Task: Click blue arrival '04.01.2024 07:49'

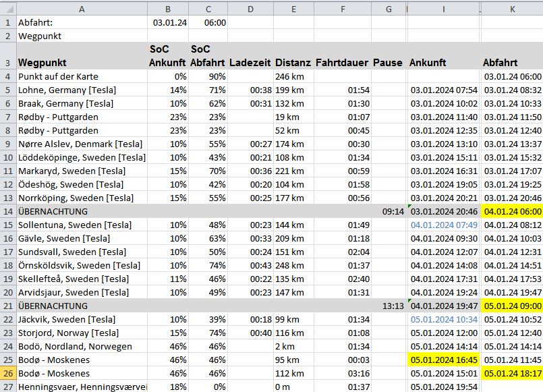Action: coord(444,225)
